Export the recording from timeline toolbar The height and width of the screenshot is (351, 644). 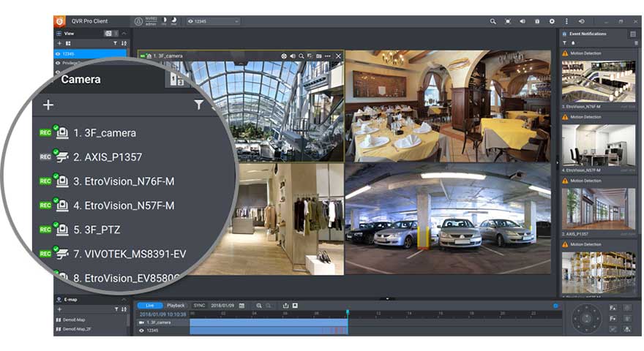(285, 306)
